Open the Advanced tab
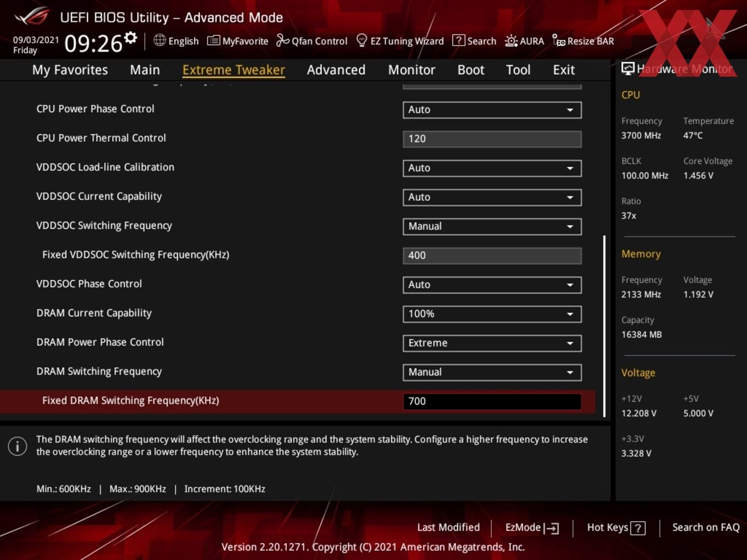The height and width of the screenshot is (560, 747). [x=336, y=70]
